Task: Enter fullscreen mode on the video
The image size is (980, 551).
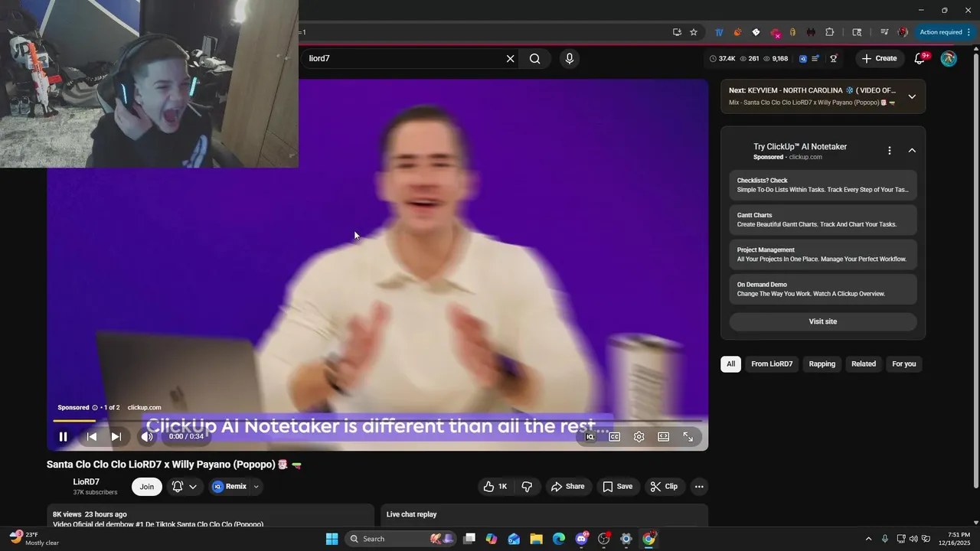Action: (688, 437)
